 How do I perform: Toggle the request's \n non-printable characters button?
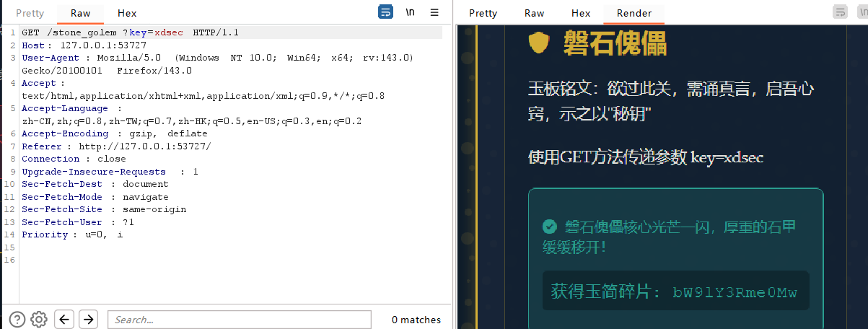410,12
